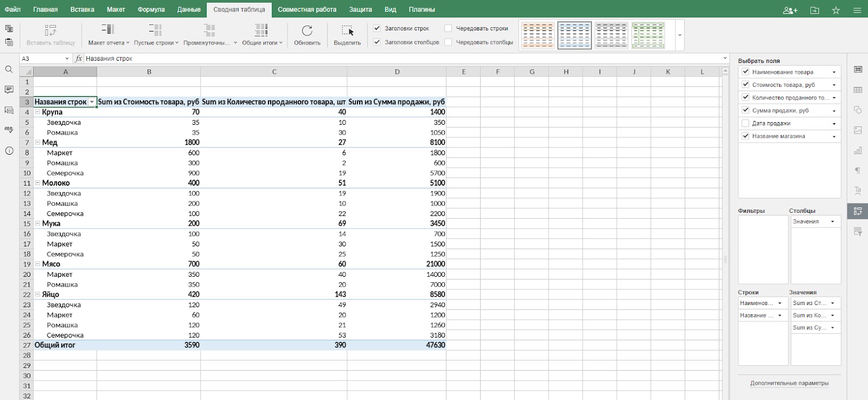Expand the formula bar chevron
This screenshot has width=868, height=400.
point(725,59)
